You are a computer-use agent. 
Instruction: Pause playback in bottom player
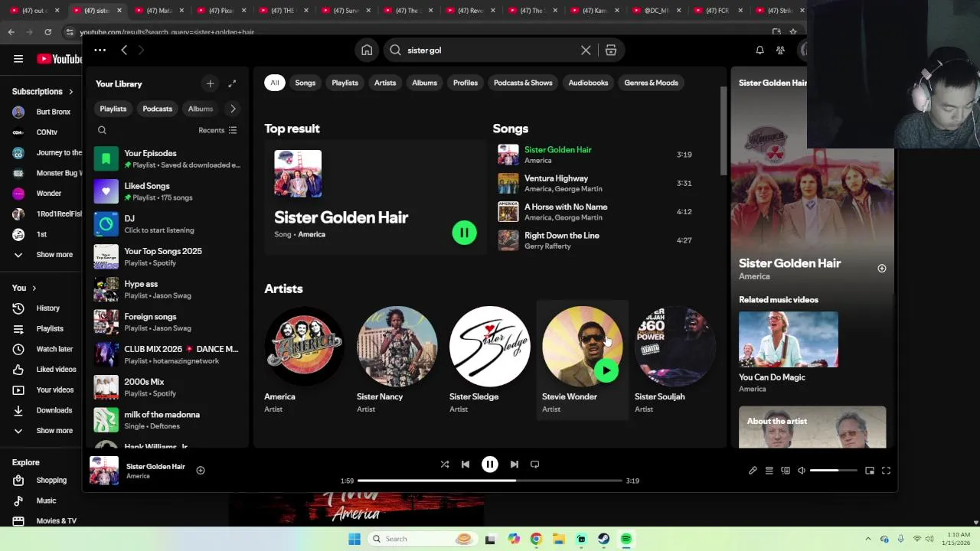[490, 465]
